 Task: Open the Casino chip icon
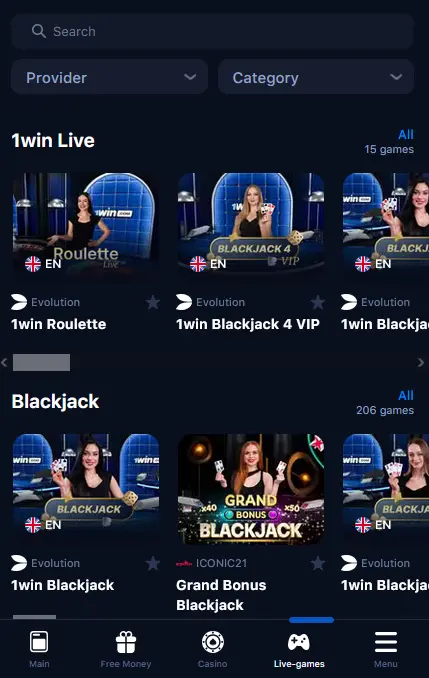[x=212, y=642]
